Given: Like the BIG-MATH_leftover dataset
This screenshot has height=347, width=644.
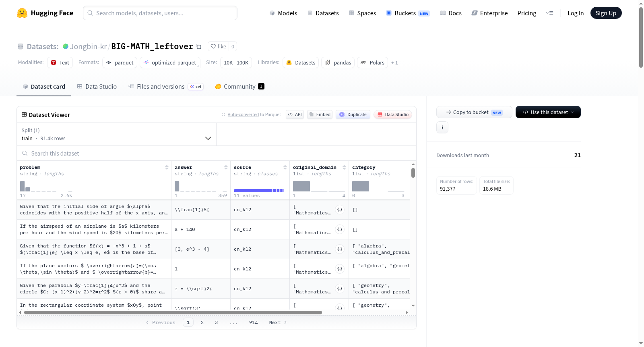Looking at the screenshot, I should (218, 46).
